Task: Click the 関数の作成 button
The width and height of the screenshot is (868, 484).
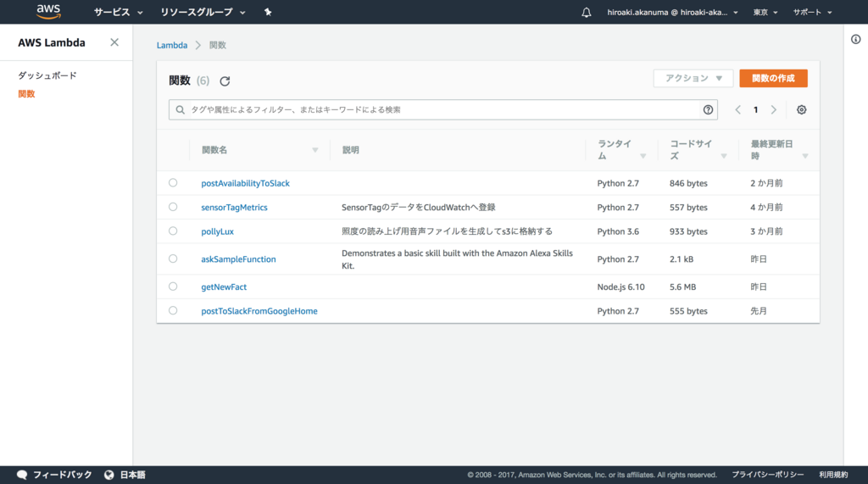Action: [773, 78]
